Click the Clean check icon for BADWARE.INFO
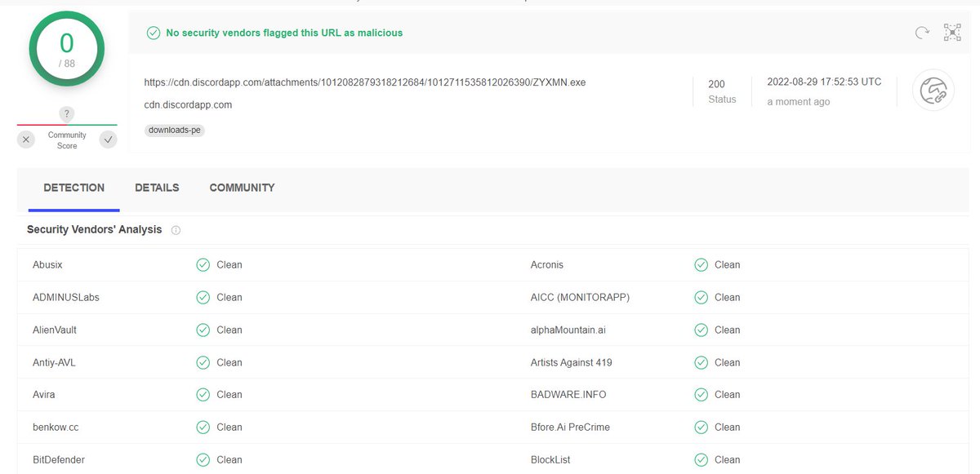Viewport: 980px width, 474px height. click(x=701, y=394)
